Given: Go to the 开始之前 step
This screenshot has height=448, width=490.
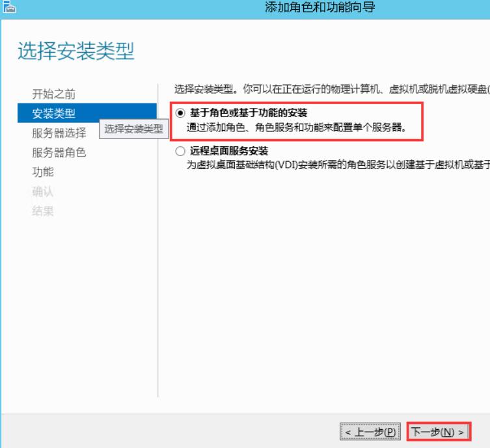Looking at the screenshot, I should [x=54, y=94].
